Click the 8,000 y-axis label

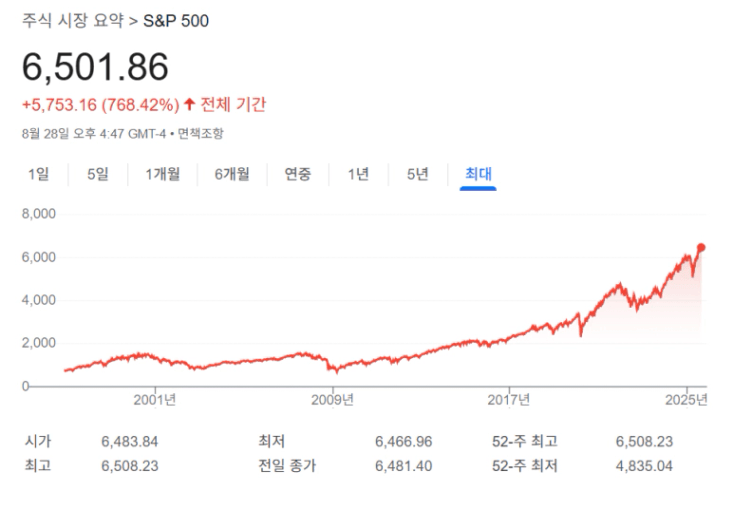point(39,214)
